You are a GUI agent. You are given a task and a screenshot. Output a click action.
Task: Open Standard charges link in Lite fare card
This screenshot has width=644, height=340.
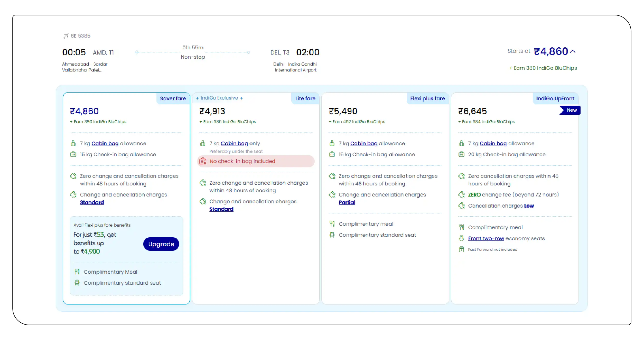[x=221, y=209]
